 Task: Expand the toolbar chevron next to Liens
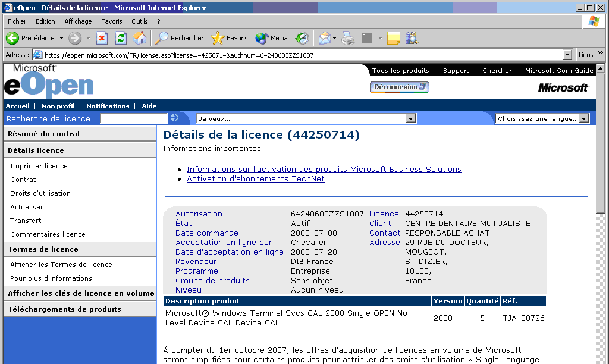pos(601,53)
